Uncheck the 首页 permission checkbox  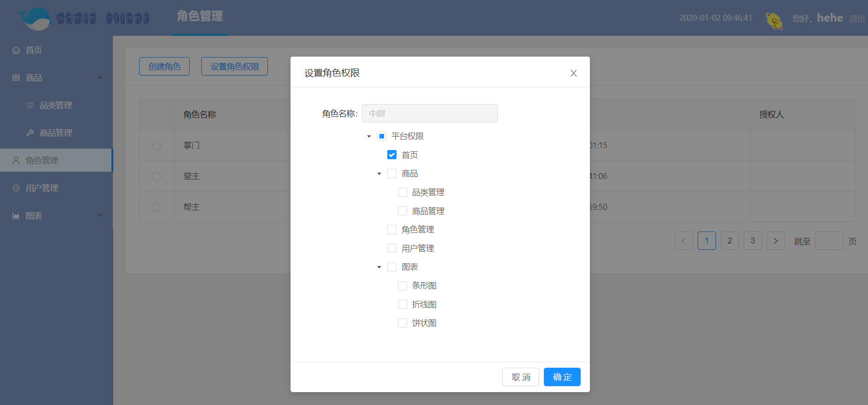[392, 155]
